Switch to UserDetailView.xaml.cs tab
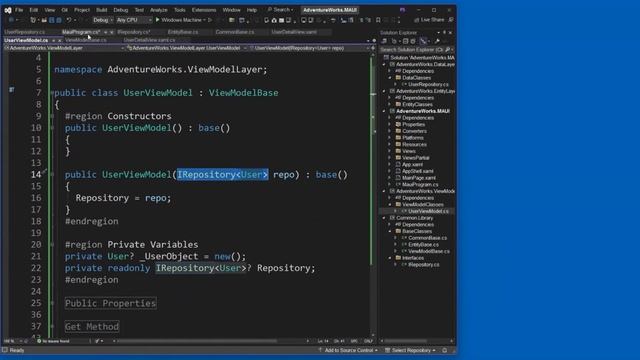Screen dimensions: 640x360 pos(149,40)
